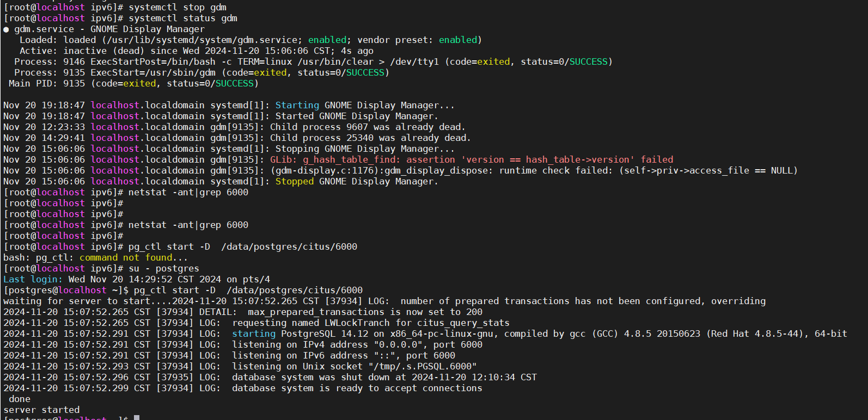The width and height of the screenshot is (868, 420).
Task: Click pg_ctl start command at the postgres prompt
Action: click(x=248, y=291)
